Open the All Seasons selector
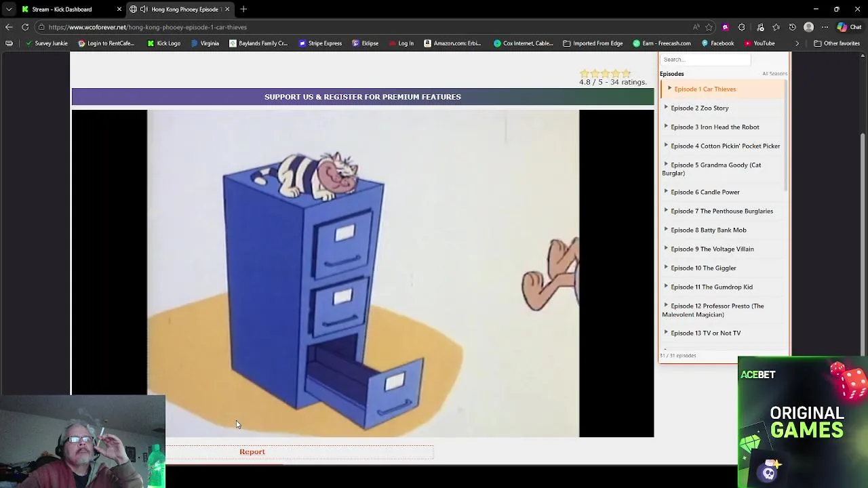This screenshot has width=868, height=488. click(x=774, y=74)
